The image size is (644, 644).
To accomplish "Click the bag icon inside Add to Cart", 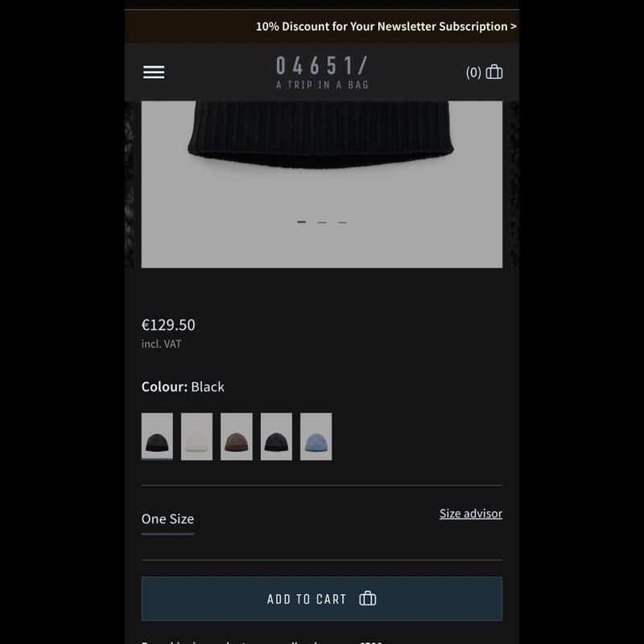I will (368, 598).
